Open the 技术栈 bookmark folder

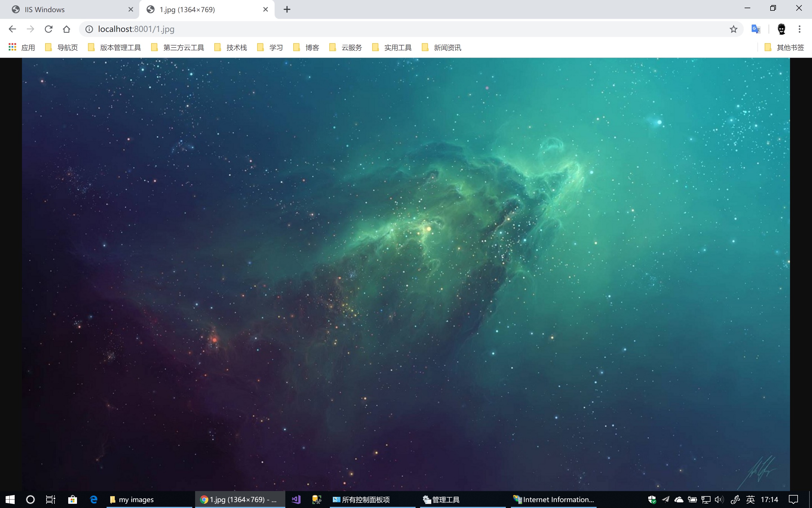231,47
